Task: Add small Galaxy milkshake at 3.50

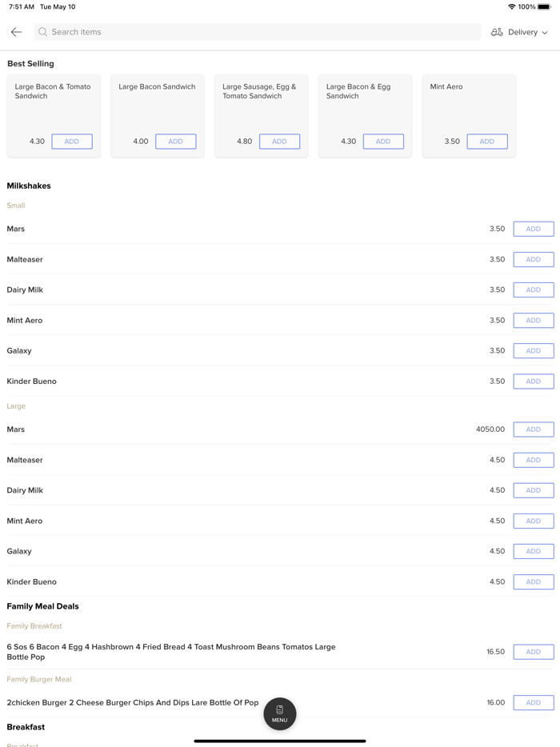Action: coord(534,350)
